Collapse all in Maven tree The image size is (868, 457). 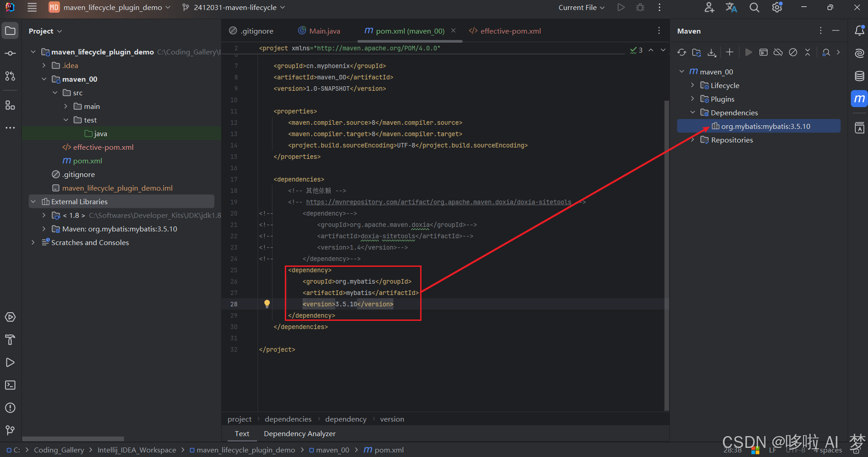[808, 52]
